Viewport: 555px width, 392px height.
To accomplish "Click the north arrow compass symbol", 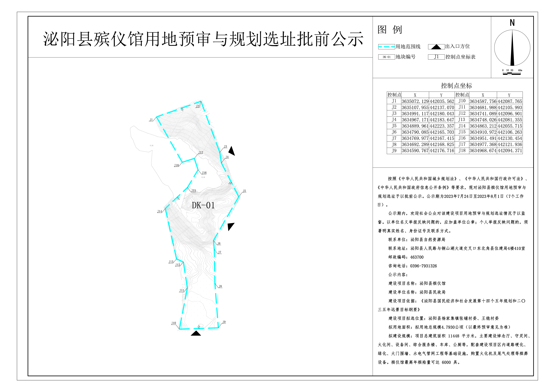I will (512, 48).
